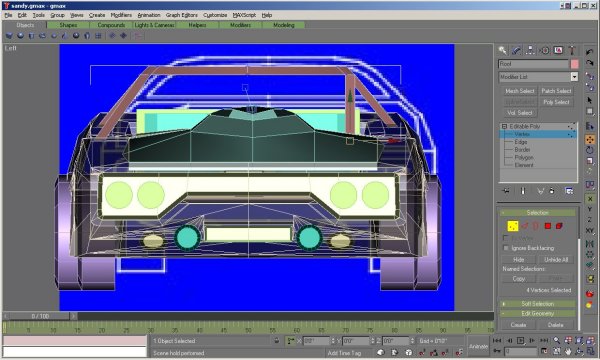Open the Modifier List dropdown
Screen dimensions: 600x360
coord(538,77)
